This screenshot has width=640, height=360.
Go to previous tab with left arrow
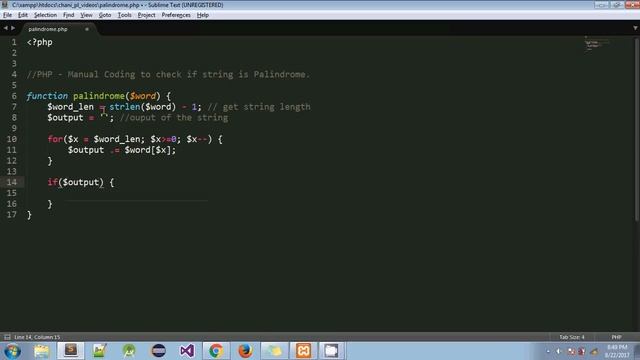5,28
